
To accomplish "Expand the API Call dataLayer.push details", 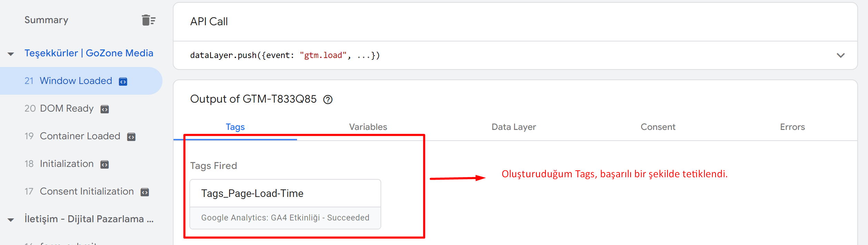I will click(x=840, y=55).
